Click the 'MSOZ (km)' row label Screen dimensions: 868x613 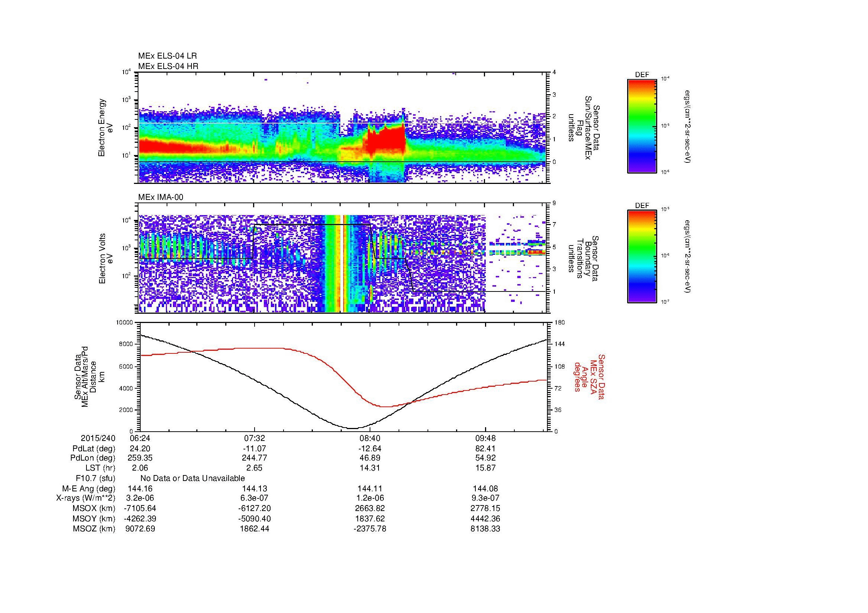(94, 529)
